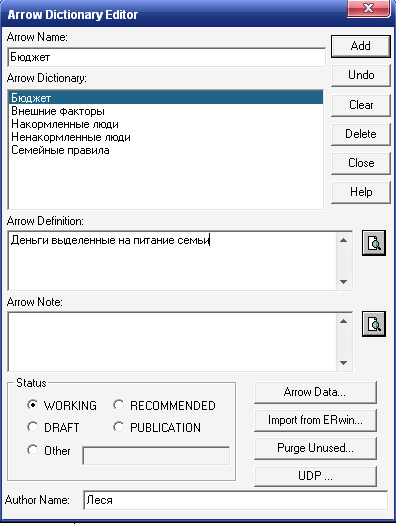Select 'Накормленные люди' in the dictionary list
396x524 pixels.
click(166, 124)
